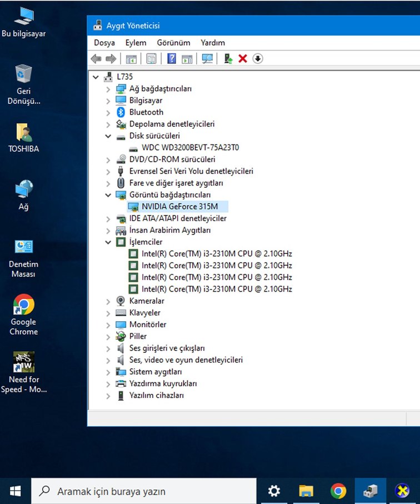Expand the Bilgisayar category
420x504 pixels.
(x=108, y=101)
